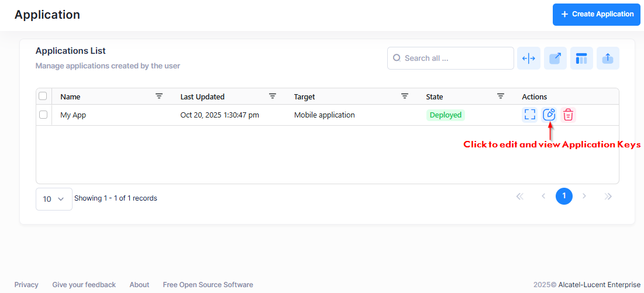
Task: Select page 1 in pagination
Action: 564,196
